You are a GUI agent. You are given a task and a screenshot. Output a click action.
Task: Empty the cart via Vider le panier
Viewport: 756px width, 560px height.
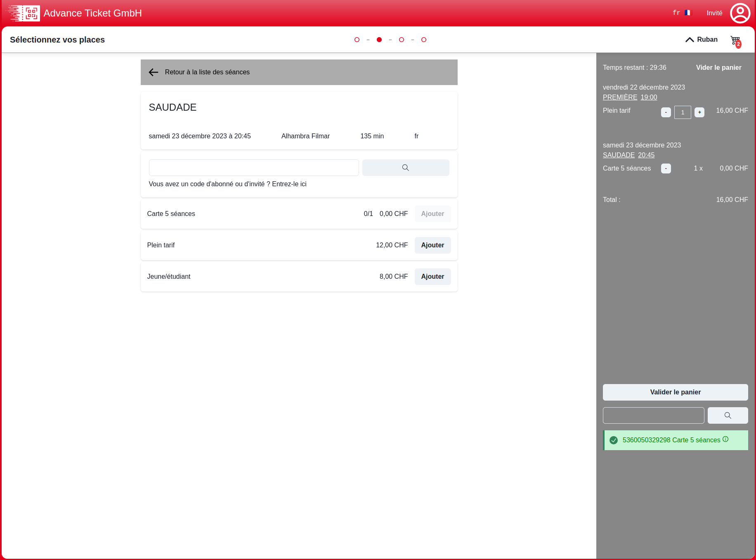tap(718, 68)
